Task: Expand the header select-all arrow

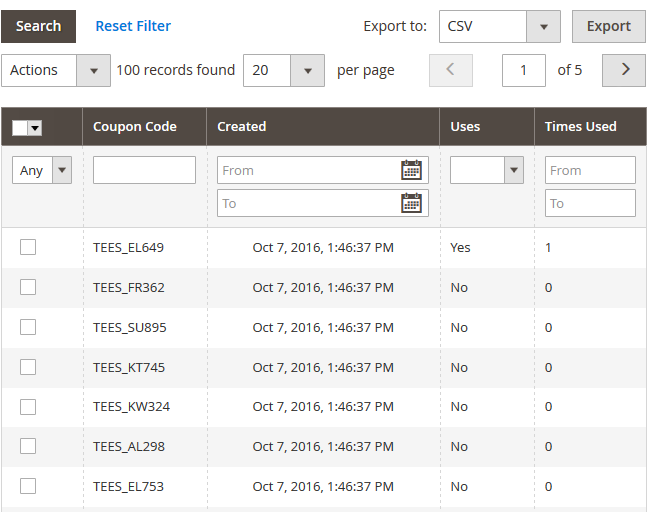Action: coord(35,128)
